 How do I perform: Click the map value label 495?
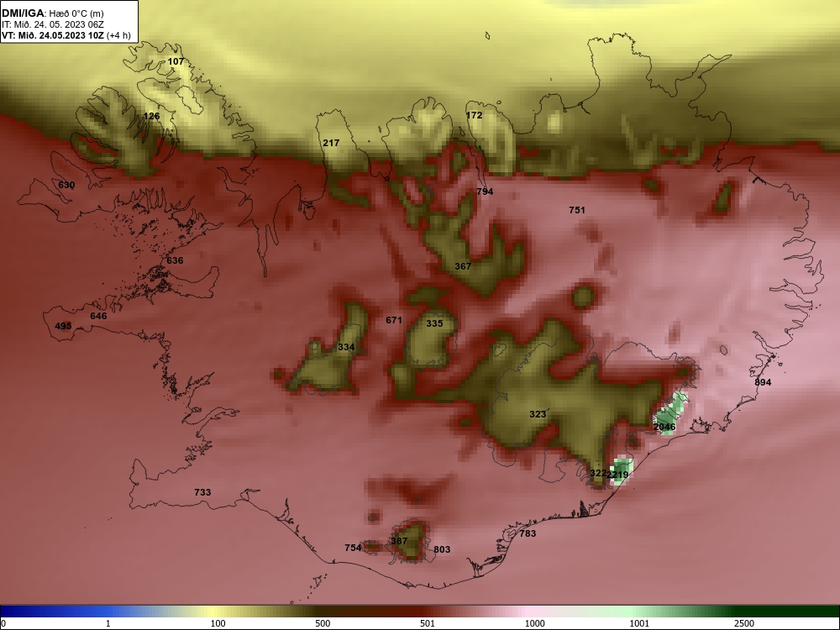[x=63, y=326]
